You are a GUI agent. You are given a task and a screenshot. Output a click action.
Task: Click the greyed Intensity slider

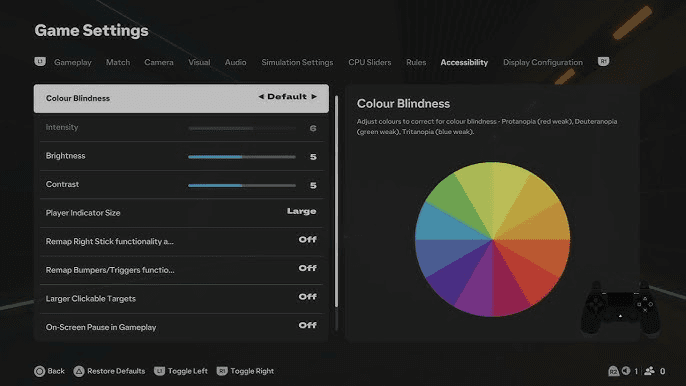242,128
